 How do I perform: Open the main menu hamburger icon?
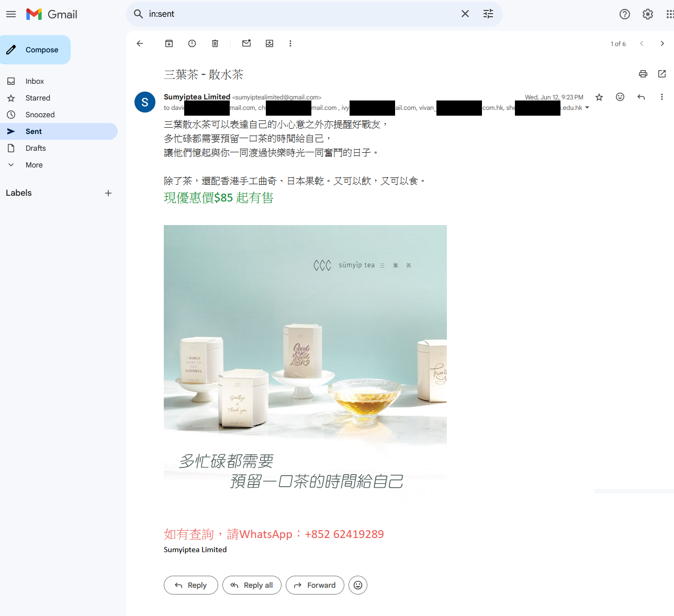click(11, 14)
